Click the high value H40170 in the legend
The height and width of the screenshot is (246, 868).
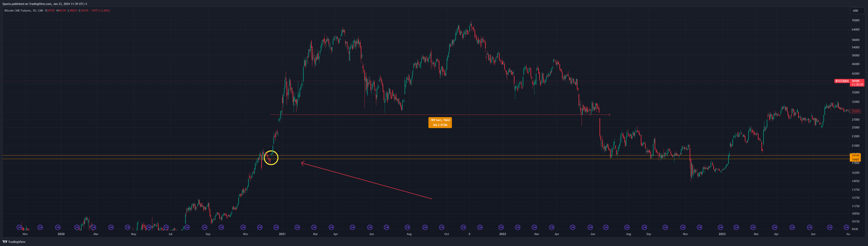[x=61, y=11]
